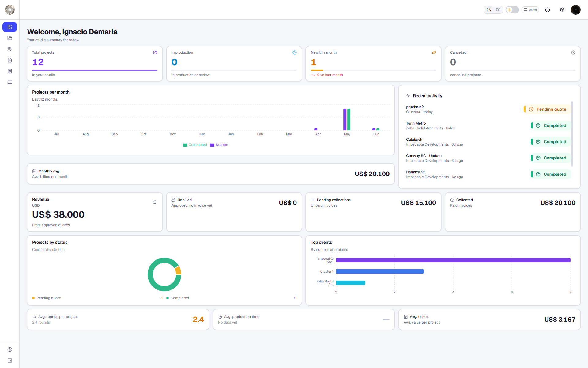The height and width of the screenshot is (368, 588).
Task: Click the Collected check-circle icon
Action: click(452, 200)
